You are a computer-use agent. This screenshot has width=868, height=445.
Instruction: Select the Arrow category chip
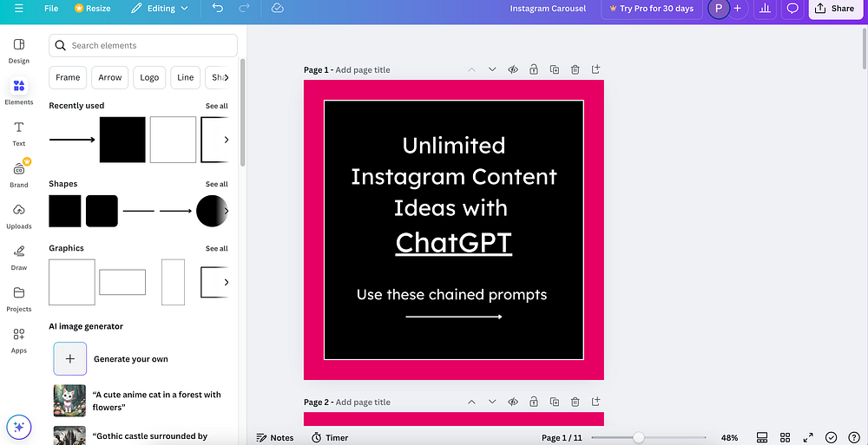[109, 77]
